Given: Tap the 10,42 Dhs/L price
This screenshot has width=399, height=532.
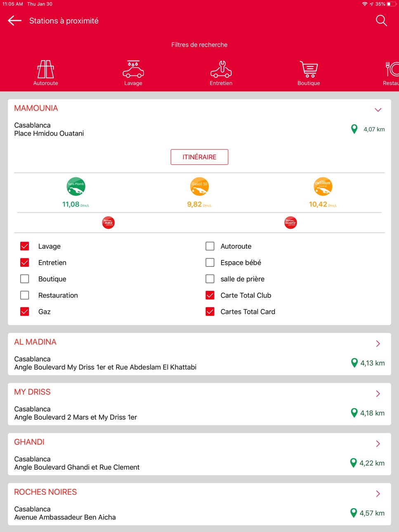Looking at the screenshot, I should [323, 205].
